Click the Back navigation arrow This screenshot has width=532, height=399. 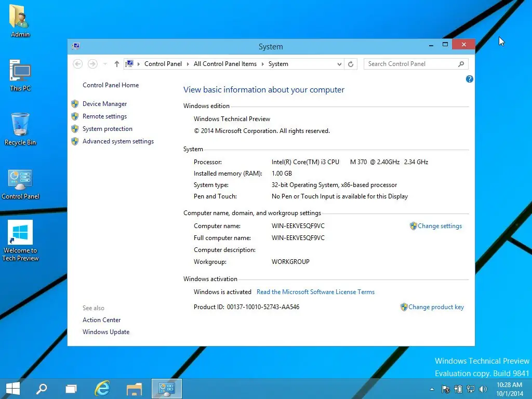pyautogui.click(x=77, y=63)
